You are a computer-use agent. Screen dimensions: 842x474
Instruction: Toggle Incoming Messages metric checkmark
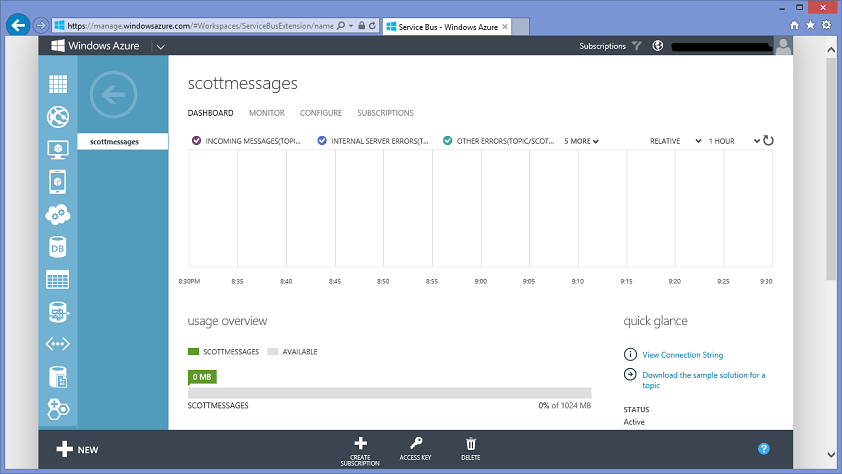(x=197, y=141)
